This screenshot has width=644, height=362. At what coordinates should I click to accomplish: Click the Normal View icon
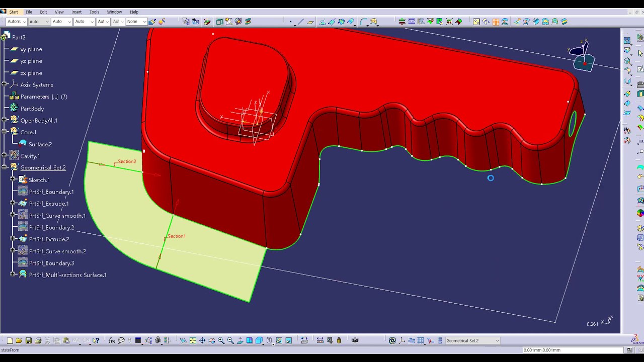[x=240, y=340]
